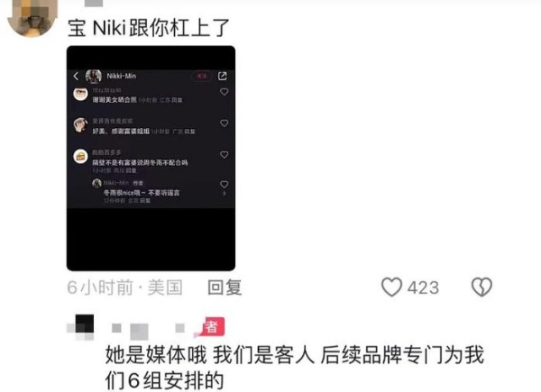Click the 6小时前 · 美国 timestamp
This screenshot has height=392, width=541.
[x=125, y=287]
